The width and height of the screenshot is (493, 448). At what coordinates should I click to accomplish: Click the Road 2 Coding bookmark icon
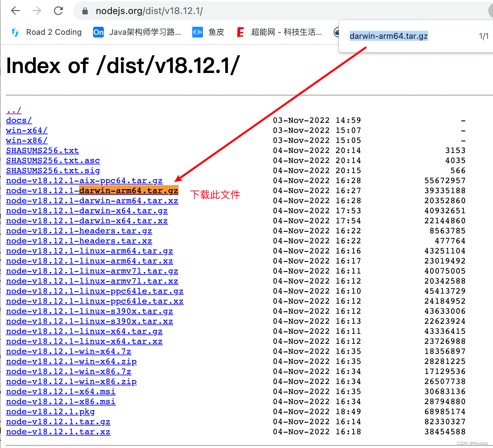(15, 32)
